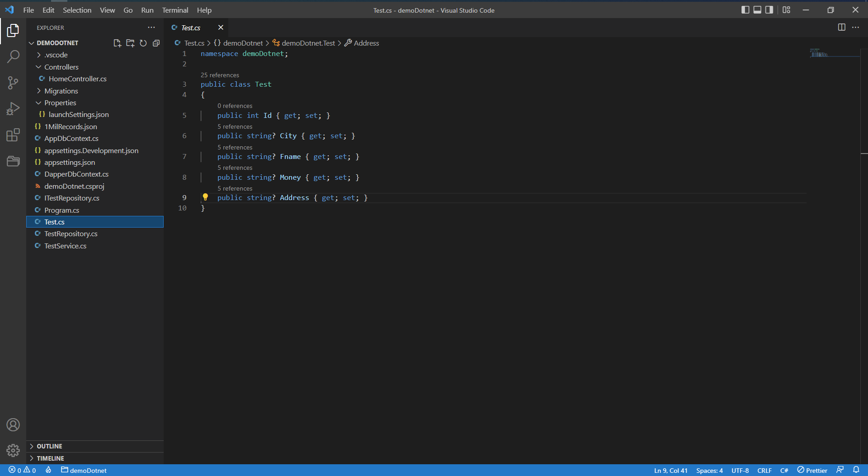Expand the OUTLINE section
Viewport: 868px width, 476px height.
95,446
